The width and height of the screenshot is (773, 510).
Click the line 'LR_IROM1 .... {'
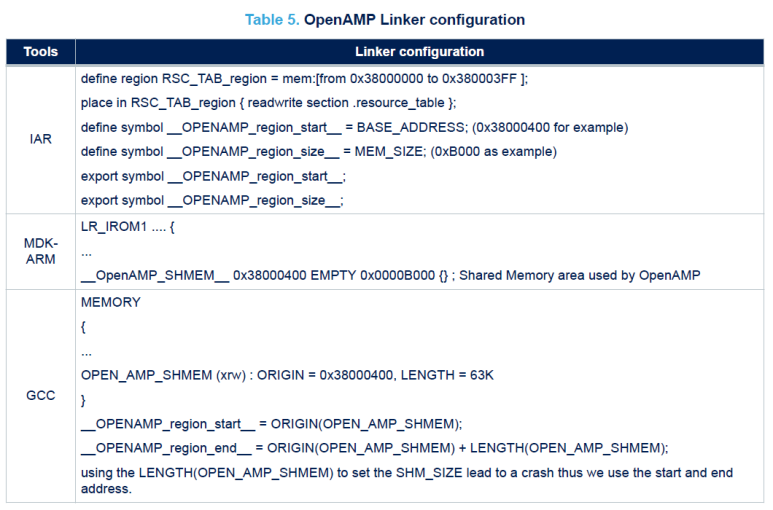point(128,227)
